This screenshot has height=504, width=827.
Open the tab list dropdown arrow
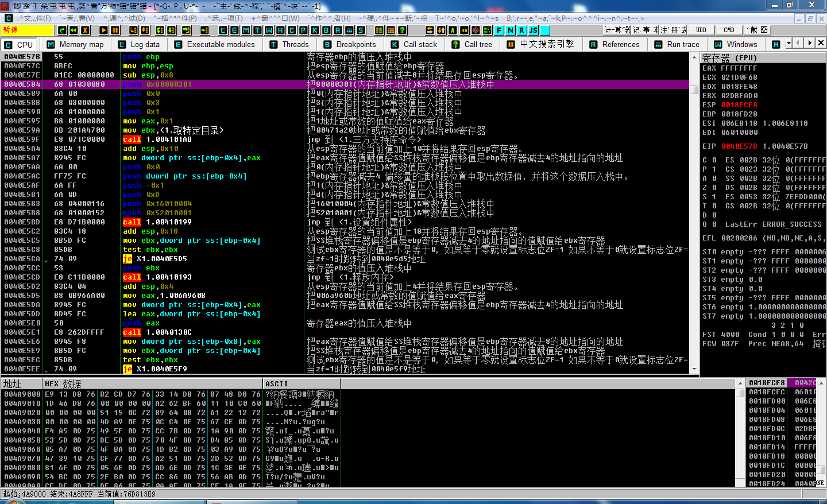[789, 43]
